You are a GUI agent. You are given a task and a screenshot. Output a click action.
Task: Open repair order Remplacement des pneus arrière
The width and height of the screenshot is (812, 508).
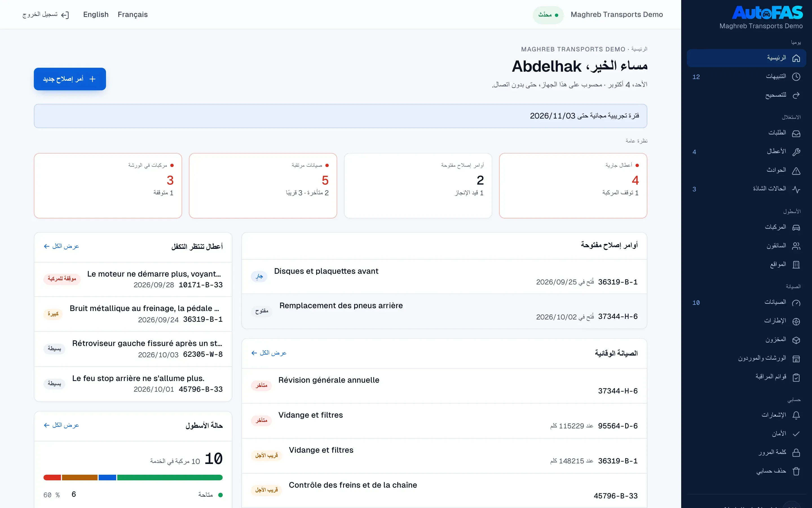click(x=444, y=311)
